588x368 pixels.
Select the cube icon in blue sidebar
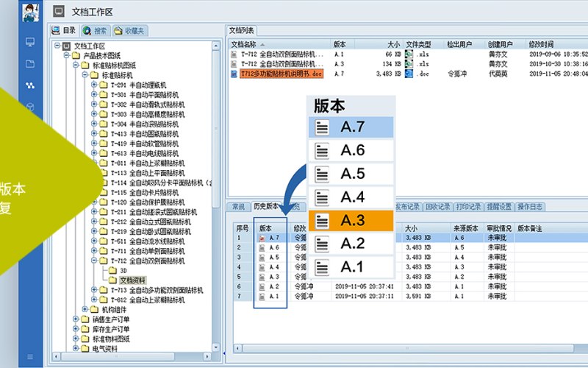coord(30,107)
